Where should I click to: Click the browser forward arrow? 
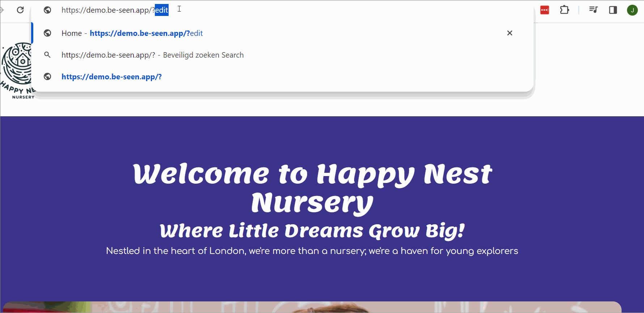(2, 10)
